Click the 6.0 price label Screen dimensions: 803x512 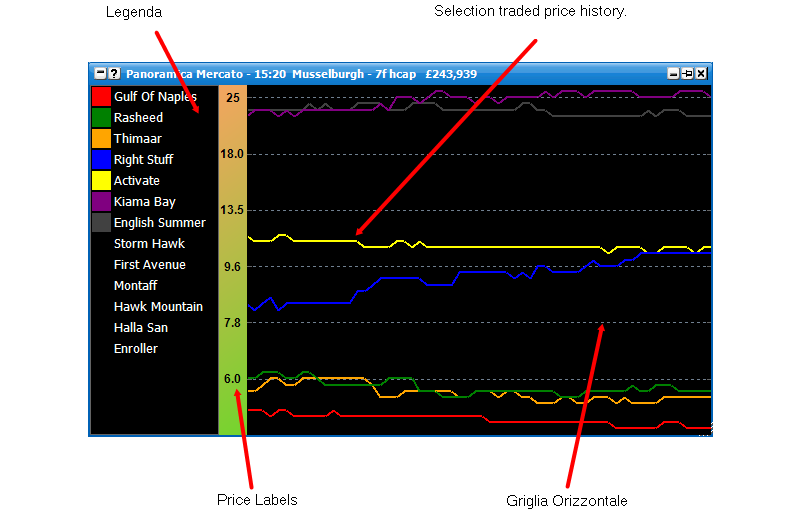coord(232,379)
